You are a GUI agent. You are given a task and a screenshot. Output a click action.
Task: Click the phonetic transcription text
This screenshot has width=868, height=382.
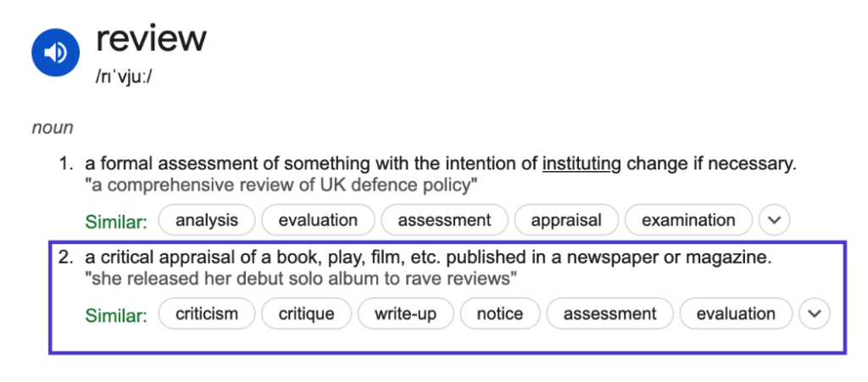124,77
